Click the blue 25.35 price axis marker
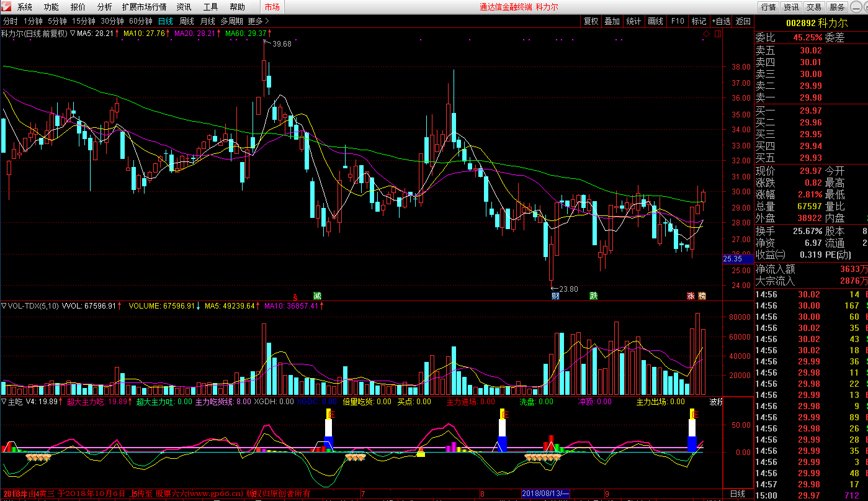 tap(738, 258)
